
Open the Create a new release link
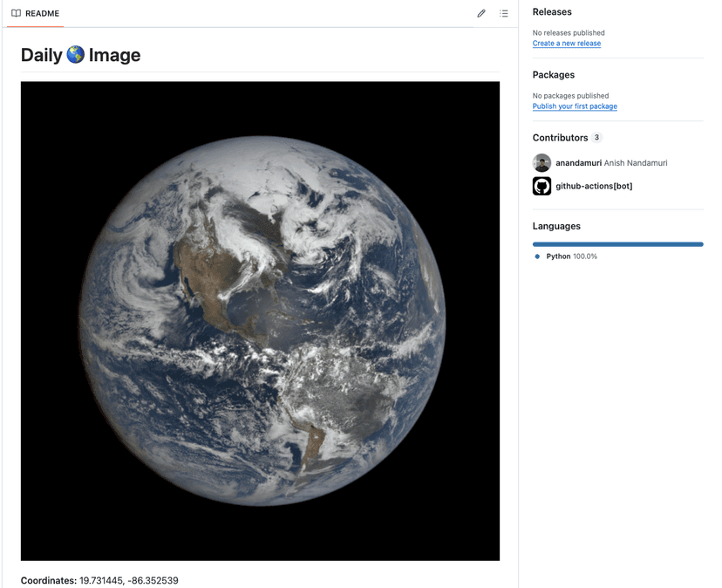coord(566,43)
